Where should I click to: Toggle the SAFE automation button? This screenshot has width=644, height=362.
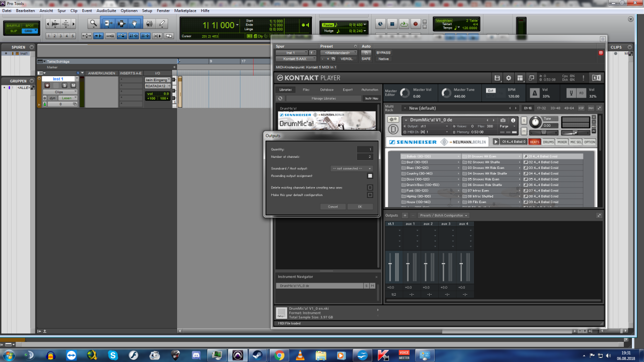coord(366,59)
